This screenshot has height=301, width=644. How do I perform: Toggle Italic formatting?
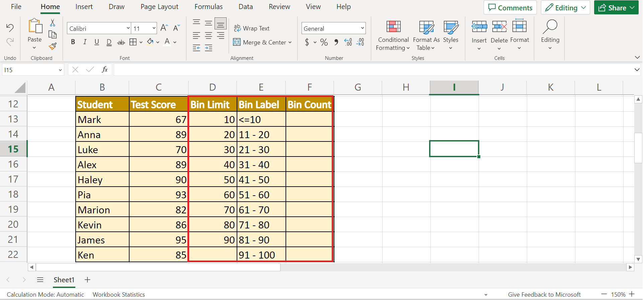pyautogui.click(x=85, y=42)
